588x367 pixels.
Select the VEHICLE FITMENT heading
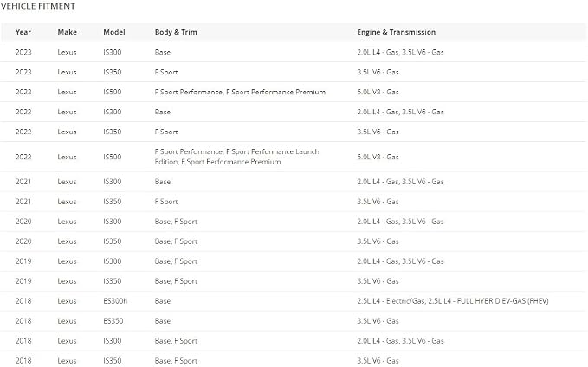click(x=38, y=6)
